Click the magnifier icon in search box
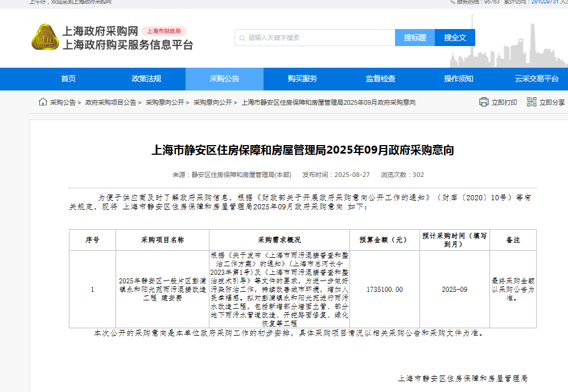 coord(242,38)
